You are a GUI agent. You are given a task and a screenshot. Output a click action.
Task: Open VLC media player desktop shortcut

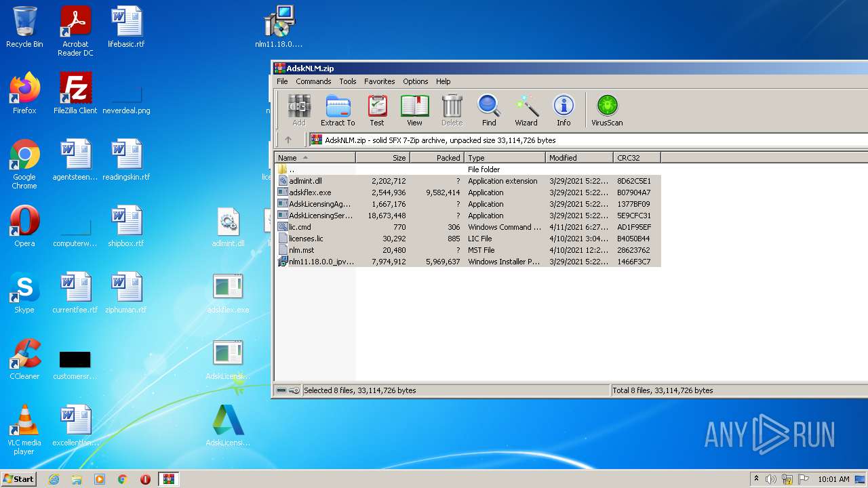(x=24, y=430)
